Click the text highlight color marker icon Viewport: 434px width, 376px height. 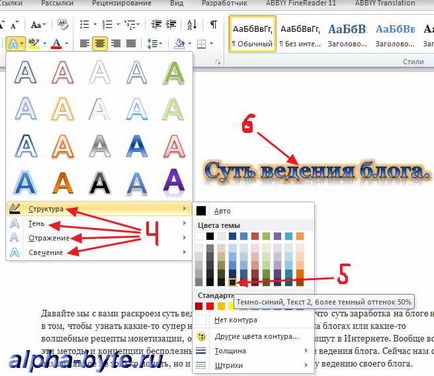coord(34,43)
